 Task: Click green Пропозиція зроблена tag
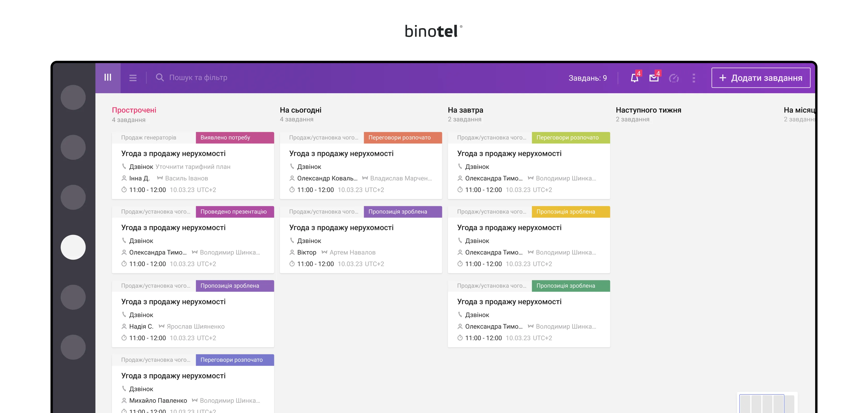tap(571, 286)
